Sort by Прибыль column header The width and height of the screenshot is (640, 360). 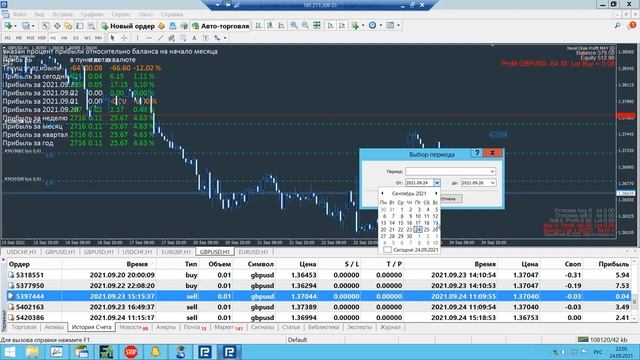(613, 264)
